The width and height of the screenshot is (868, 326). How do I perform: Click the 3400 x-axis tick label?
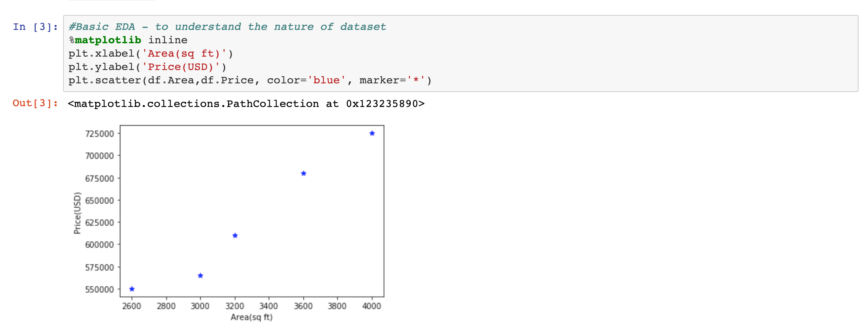point(269,306)
